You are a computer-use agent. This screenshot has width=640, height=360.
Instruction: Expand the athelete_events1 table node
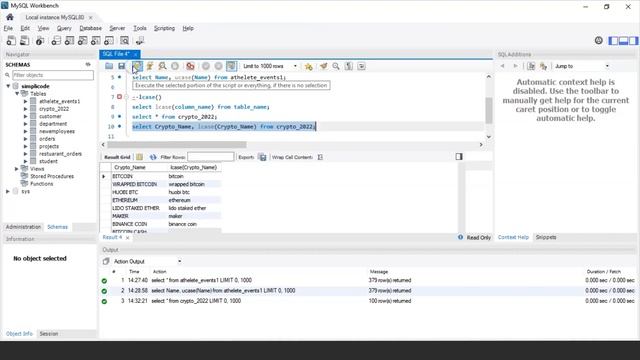[x=25, y=101]
